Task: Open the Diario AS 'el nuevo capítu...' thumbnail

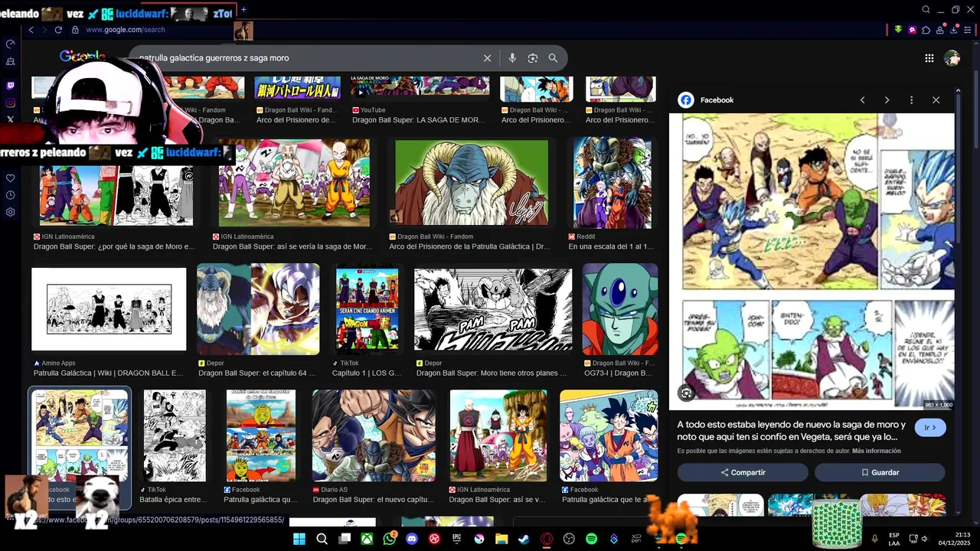Action: coord(374,435)
